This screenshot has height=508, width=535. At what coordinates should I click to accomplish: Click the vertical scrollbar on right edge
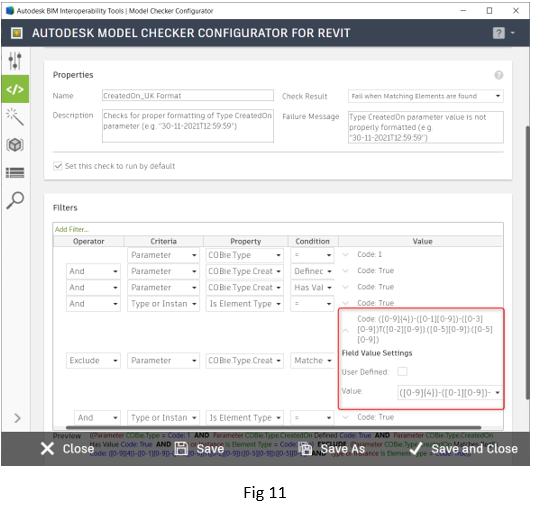(527, 262)
